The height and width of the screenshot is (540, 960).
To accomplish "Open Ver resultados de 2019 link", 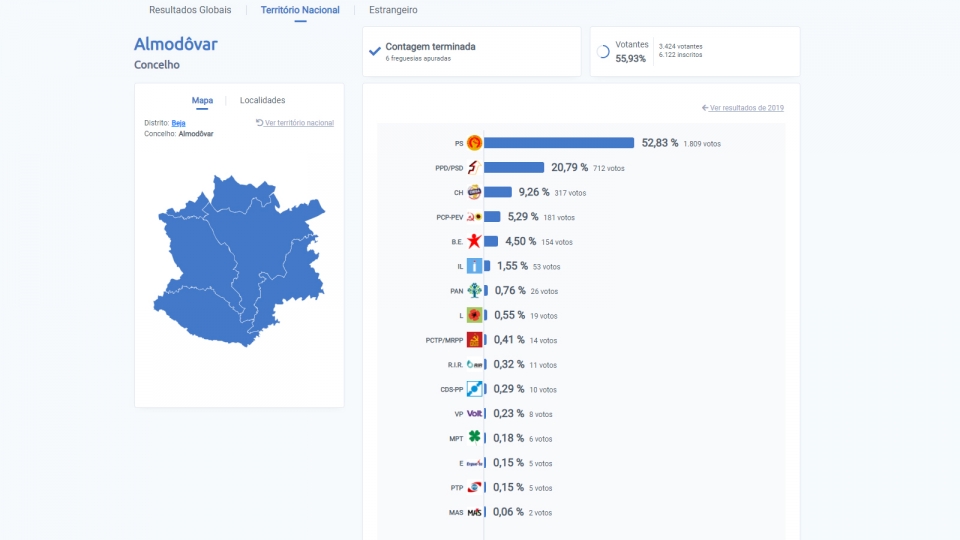I will (x=743, y=108).
